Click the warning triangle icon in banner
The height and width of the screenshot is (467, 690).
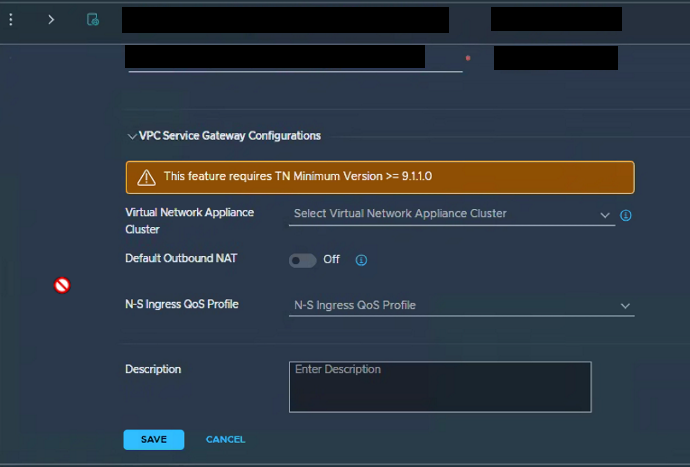pyautogui.click(x=146, y=177)
